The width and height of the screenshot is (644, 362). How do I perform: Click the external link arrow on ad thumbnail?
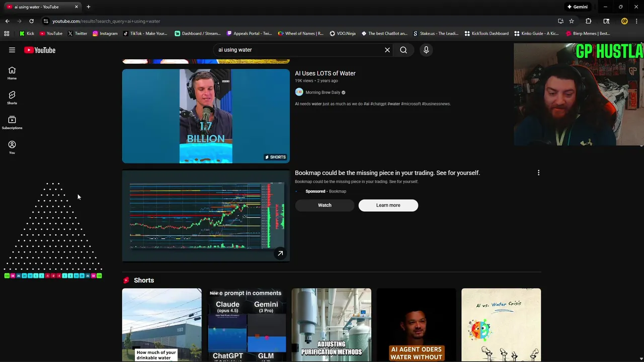pyautogui.click(x=280, y=253)
